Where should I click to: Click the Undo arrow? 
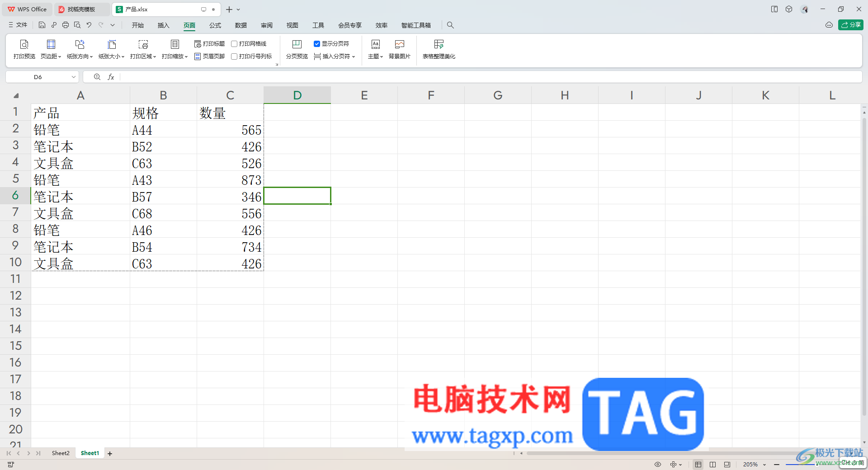[x=89, y=25]
